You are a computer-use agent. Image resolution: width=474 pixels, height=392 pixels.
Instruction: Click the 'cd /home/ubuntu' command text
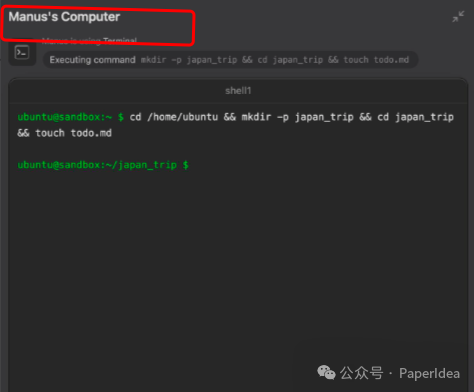point(174,117)
